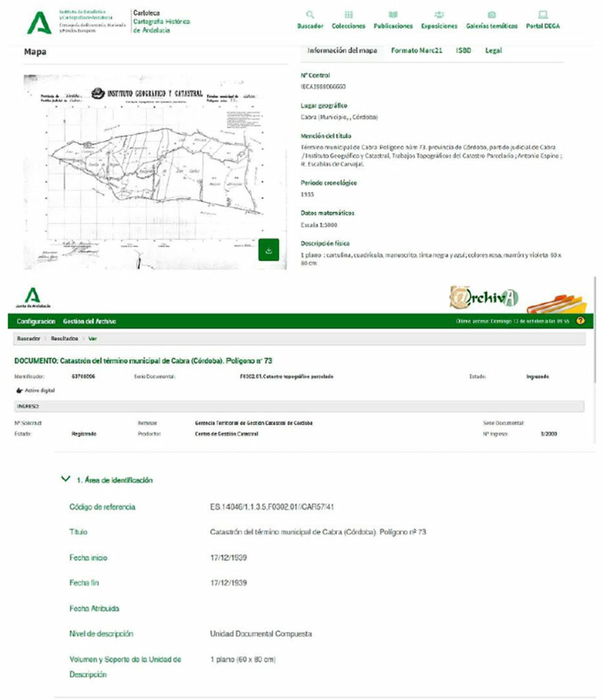Select identifier value 63768006
Screen dimensions: 604x700
(83, 377)
